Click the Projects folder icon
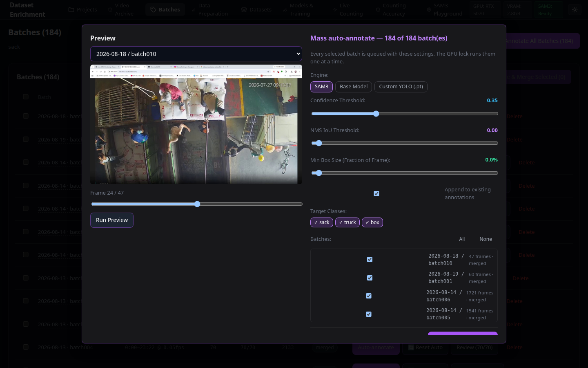588x368 pixels. click(71, 9)
